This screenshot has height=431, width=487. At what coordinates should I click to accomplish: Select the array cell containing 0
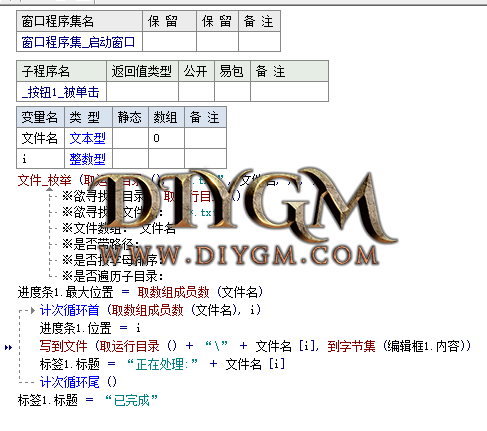coord(166,138)
